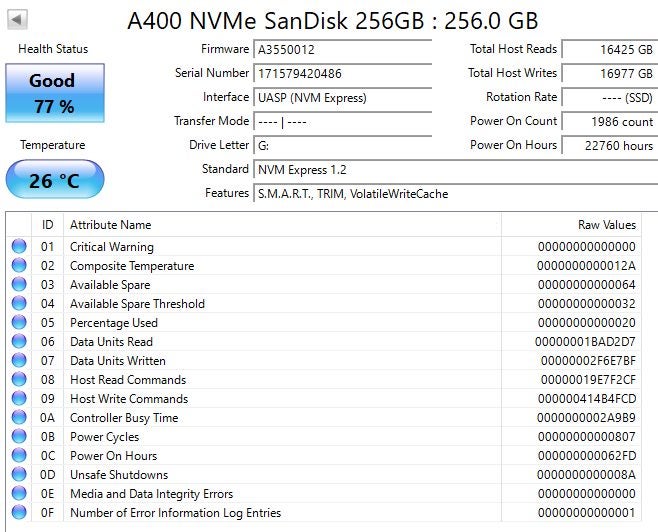Click the status orb next to Percentage Used

coord(19,322)
